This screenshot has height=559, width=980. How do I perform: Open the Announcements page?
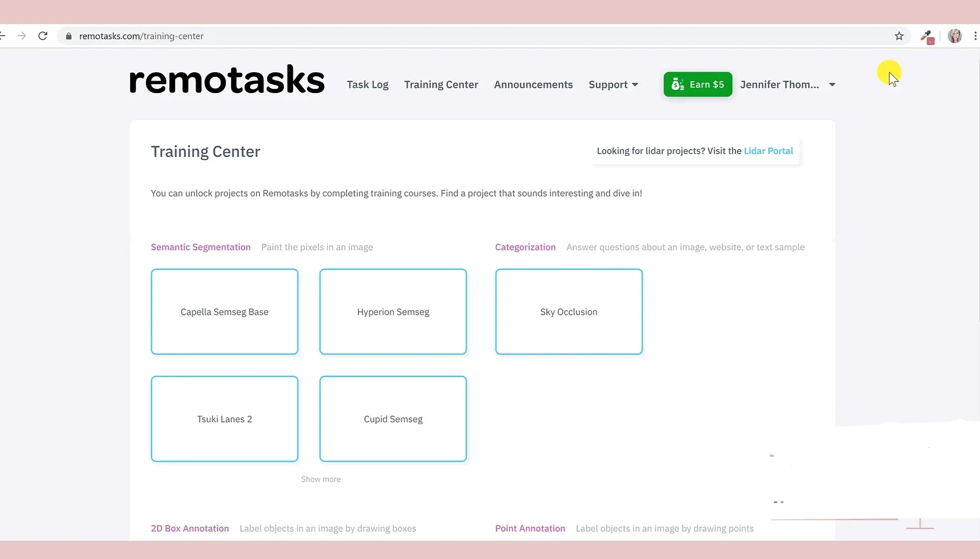533,85
